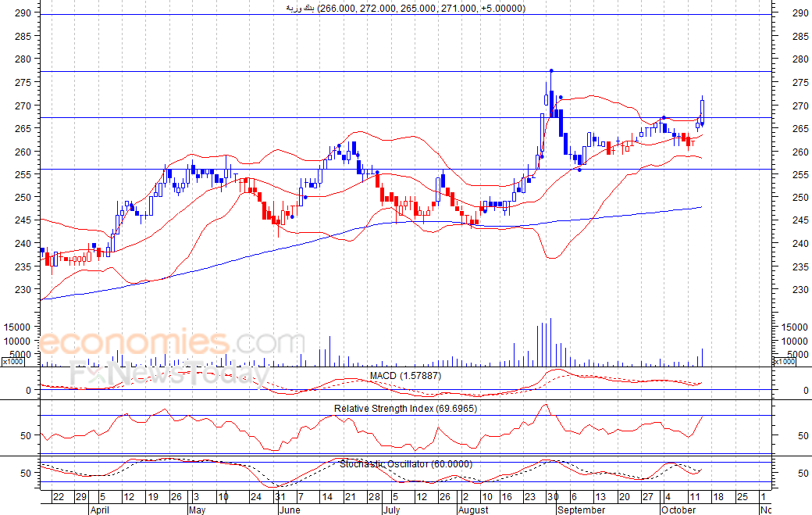Click the left x1000 volume scale box
812x515 pixels.
(x=13, y=362)
